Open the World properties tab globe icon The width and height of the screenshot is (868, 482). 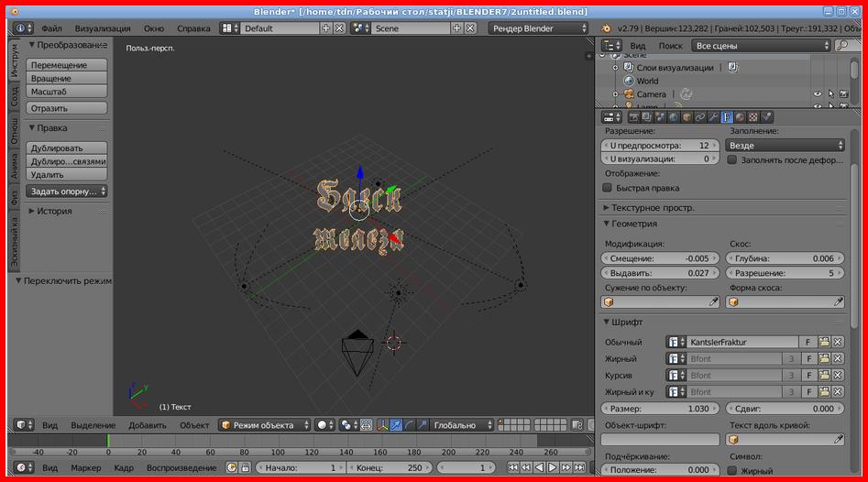(x=674, y=117)
